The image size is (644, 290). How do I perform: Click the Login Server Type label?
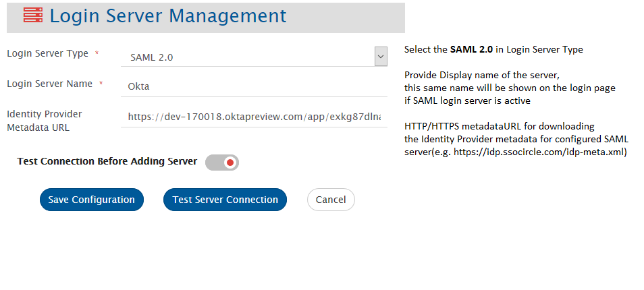pyautogui.click(x=47, y=53)
